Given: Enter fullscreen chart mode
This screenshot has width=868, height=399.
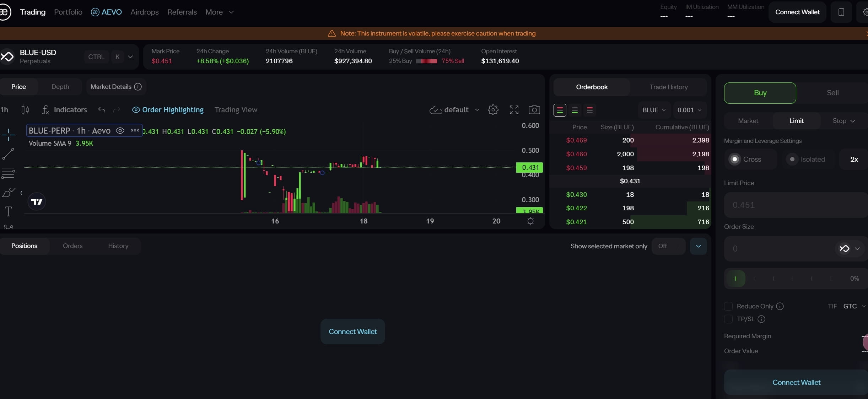Looking at the screenshot, I should tap(514, 110).
